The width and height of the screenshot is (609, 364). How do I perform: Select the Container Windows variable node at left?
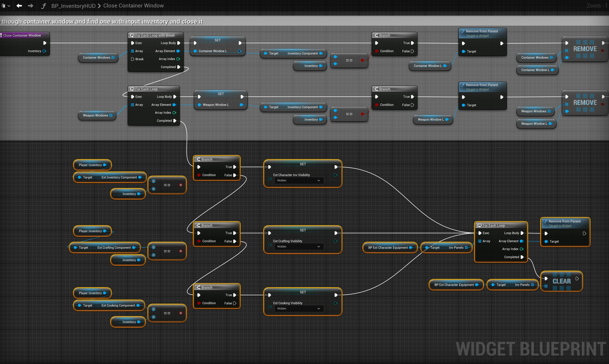(x=96, y=58)
